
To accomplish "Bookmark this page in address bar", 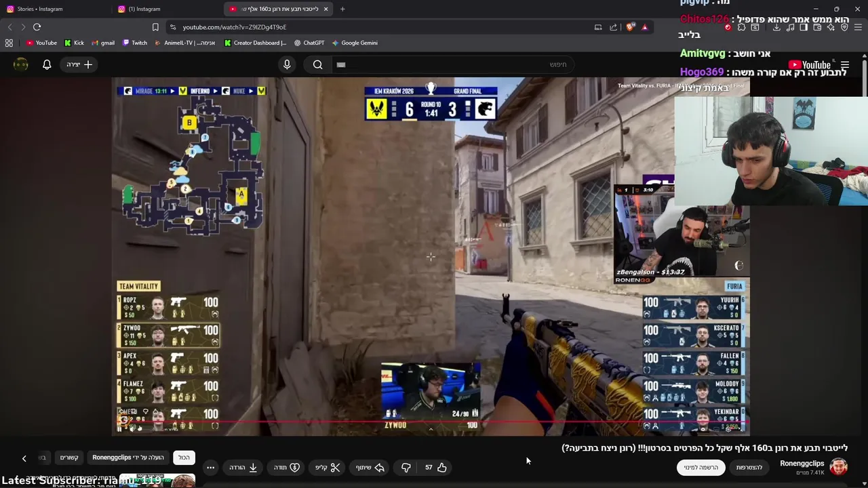I will click(155, 27).
